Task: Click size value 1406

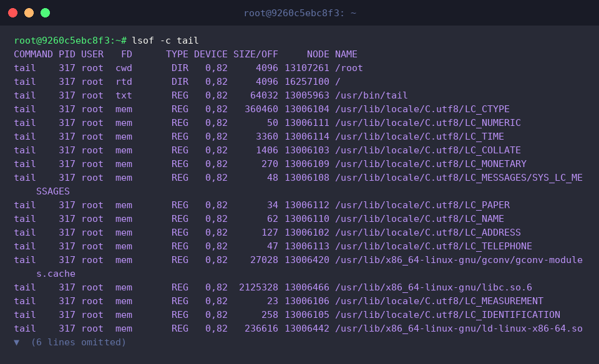Action: (x=267, y=150)
